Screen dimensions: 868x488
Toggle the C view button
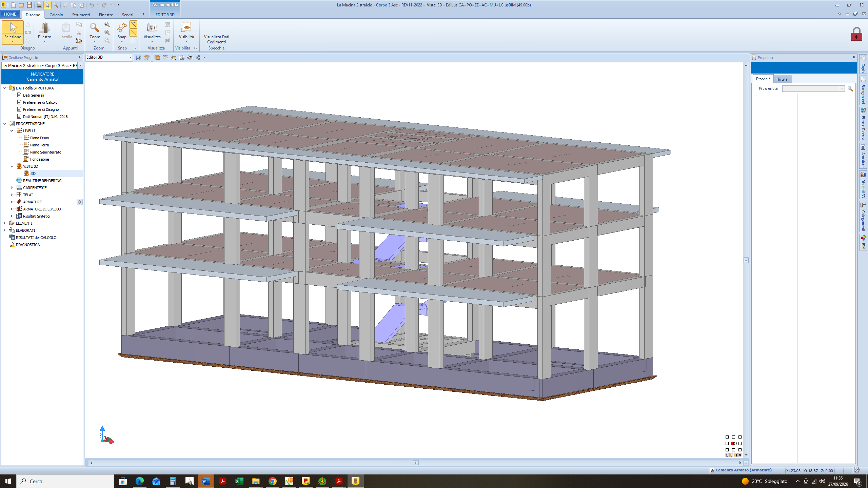pyautogui.click(x=727, y=455)
